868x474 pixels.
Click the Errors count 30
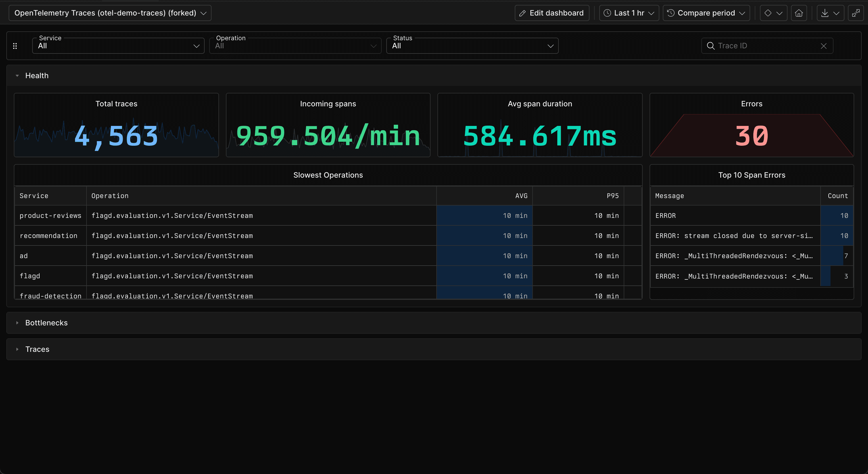coord(751,136)
